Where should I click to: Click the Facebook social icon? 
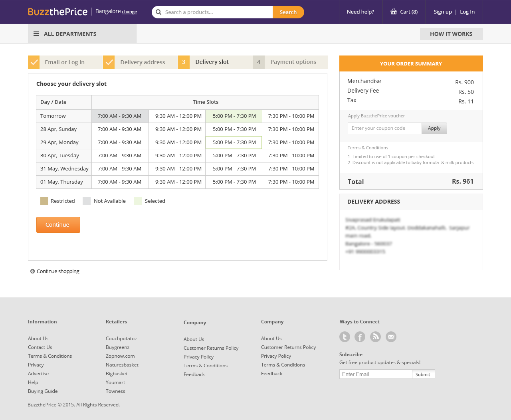[x=360, y=337]
